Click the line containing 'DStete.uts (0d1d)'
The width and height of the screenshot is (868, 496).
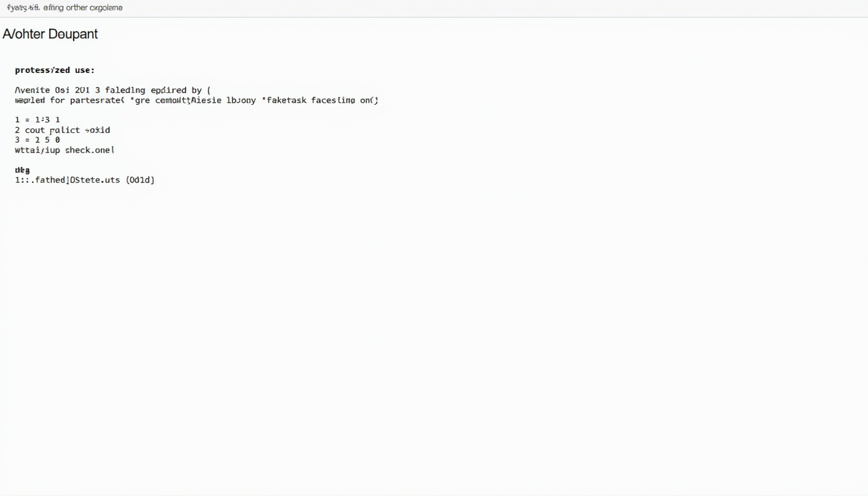[85, 180]
